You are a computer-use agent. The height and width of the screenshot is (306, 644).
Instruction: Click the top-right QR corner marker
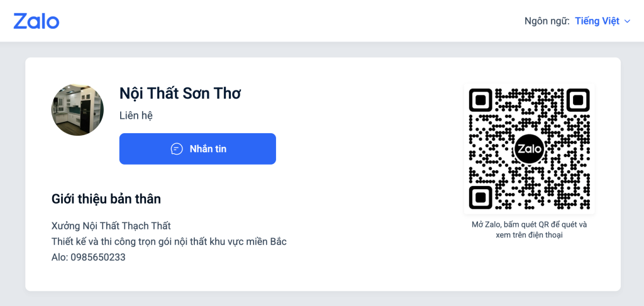pyautogui.click(x=577, y=100)
